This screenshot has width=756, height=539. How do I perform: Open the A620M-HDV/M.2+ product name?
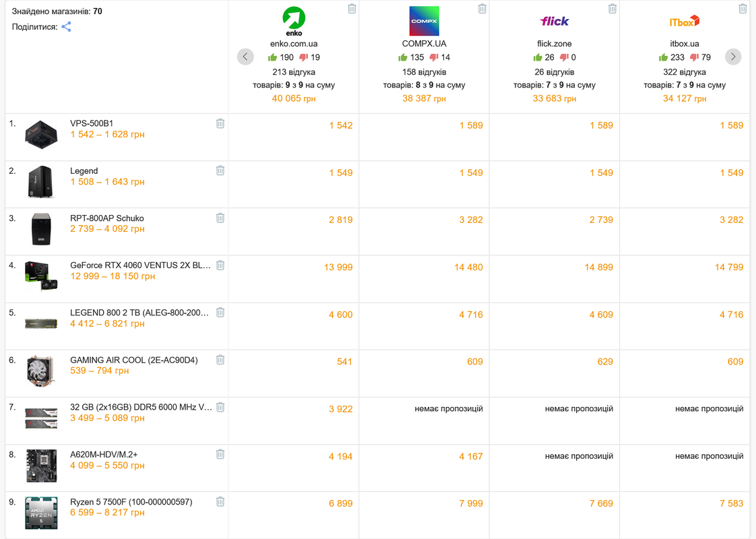pyautogui.click(x=104, y=455)
